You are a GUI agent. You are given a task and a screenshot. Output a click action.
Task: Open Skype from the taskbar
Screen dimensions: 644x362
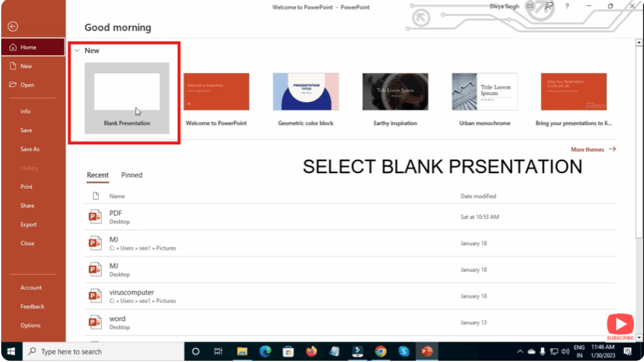404,351
